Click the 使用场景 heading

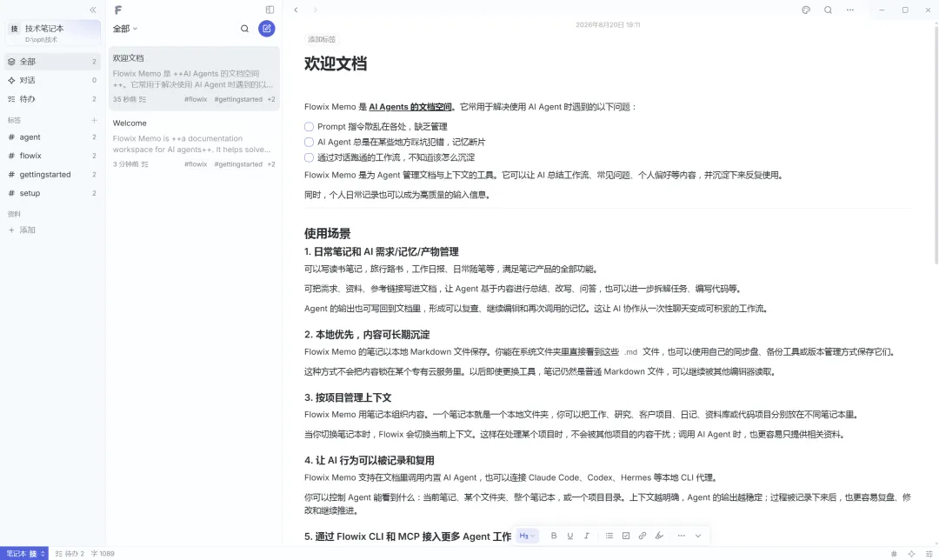pyautogui.click(x=328, y=234)
